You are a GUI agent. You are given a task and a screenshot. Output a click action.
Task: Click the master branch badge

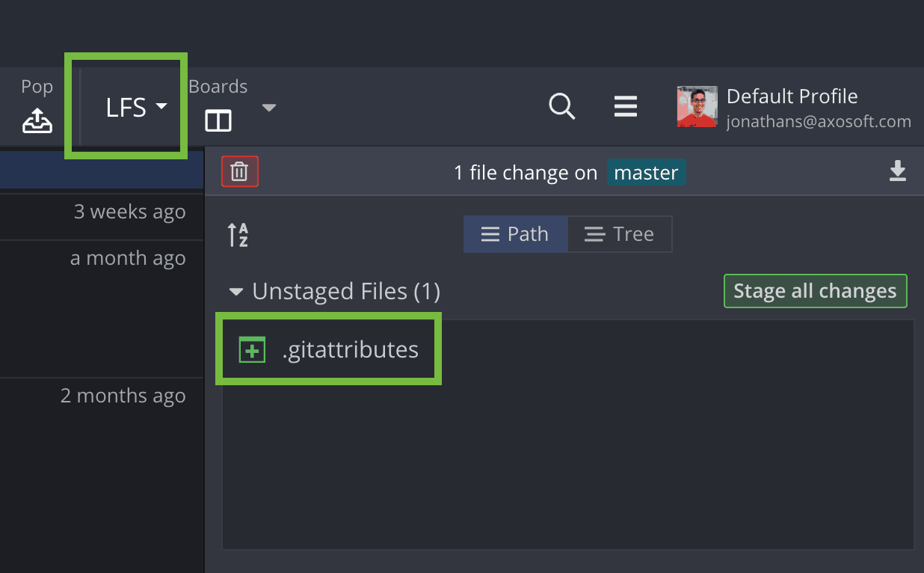646,172
